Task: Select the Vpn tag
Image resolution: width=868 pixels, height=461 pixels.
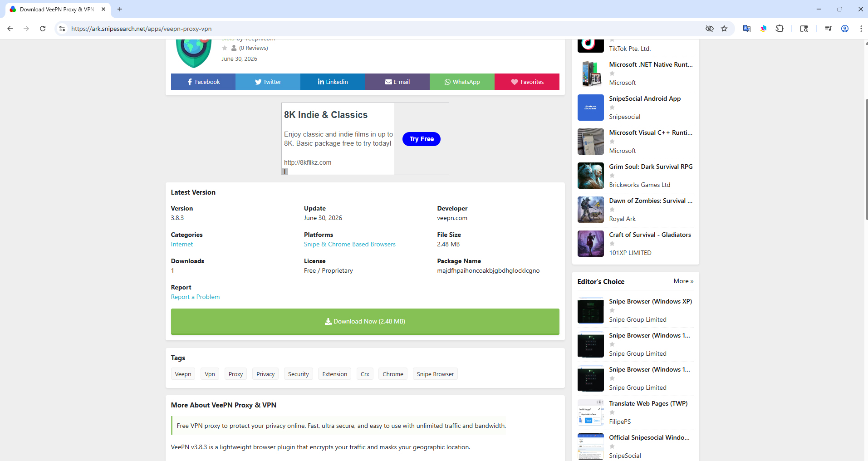Action: click(210, 374)
